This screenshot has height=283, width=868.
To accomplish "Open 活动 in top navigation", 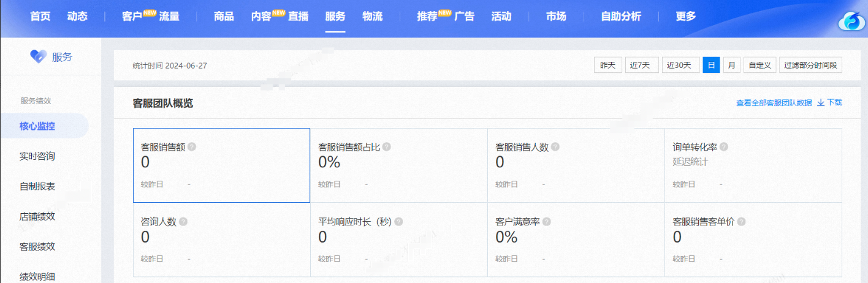I will [501, 17].
